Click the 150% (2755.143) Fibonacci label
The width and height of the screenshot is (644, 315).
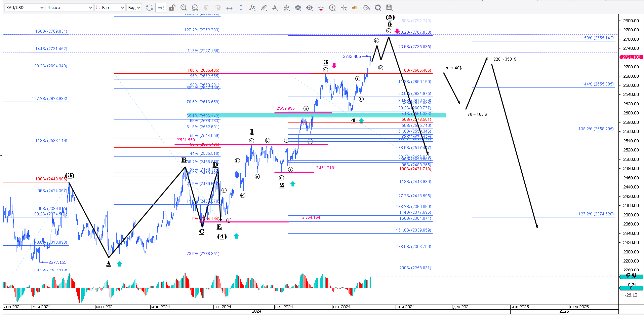[x=598, y=38]
